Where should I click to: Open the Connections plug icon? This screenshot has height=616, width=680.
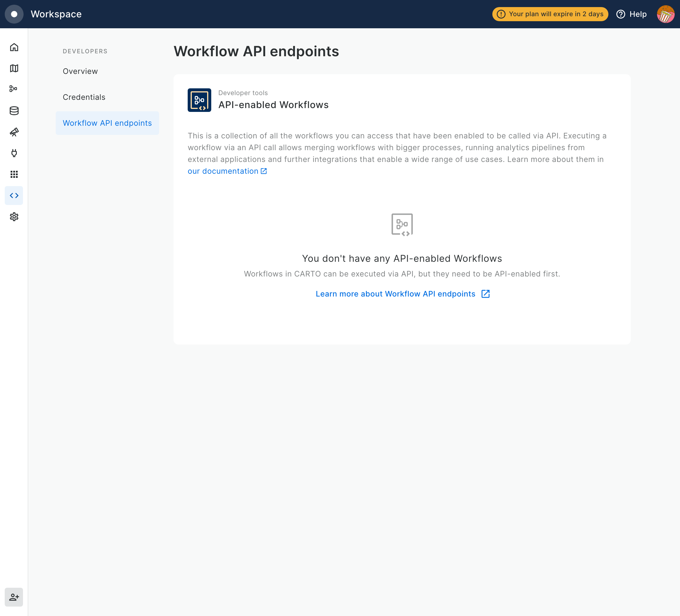coord(14,153)
